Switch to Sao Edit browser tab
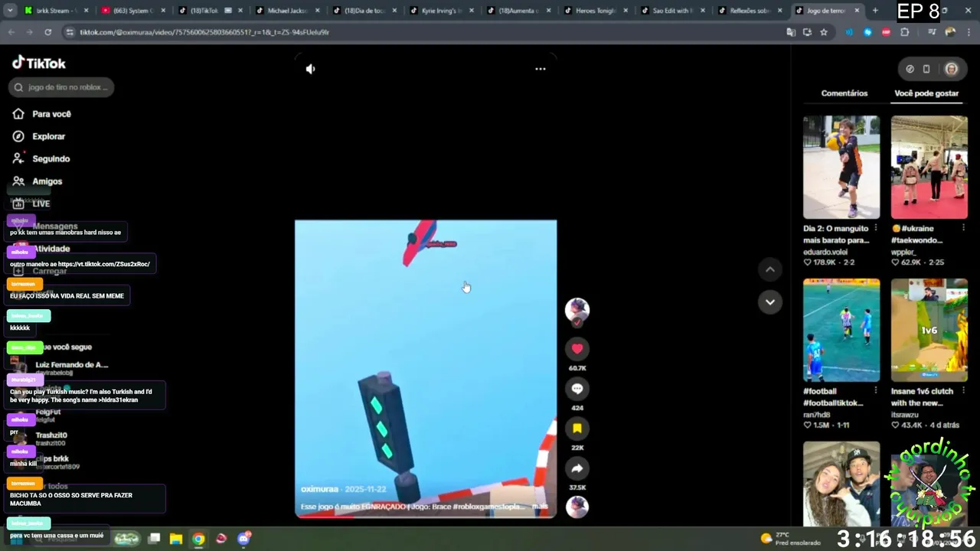980x551 pixels. (672, 11)
